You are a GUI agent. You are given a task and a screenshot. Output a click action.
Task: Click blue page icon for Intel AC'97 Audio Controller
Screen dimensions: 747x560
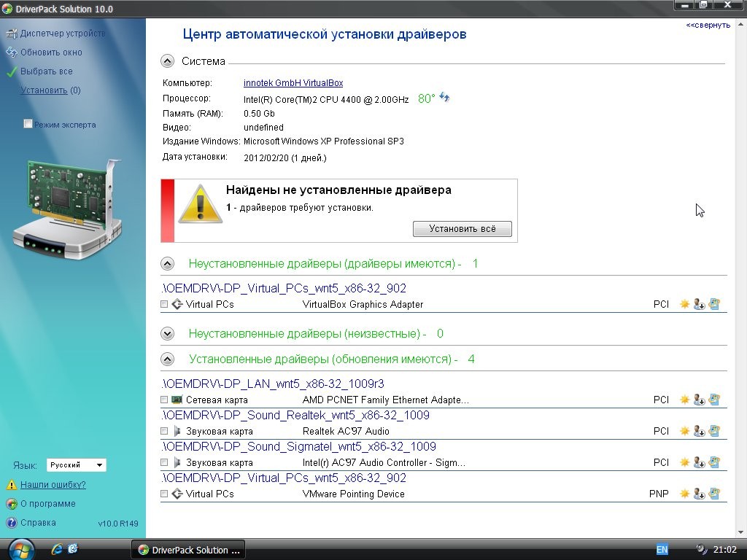[x=714, y=462]
